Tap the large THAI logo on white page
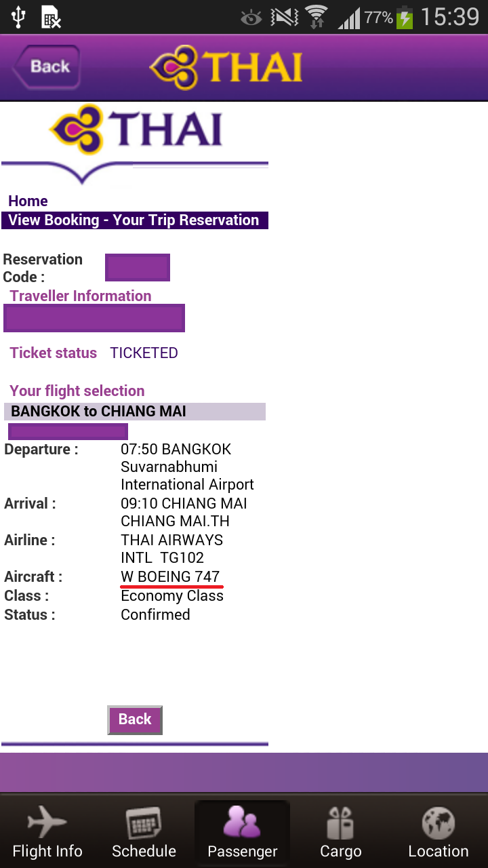 coord(136,130)
